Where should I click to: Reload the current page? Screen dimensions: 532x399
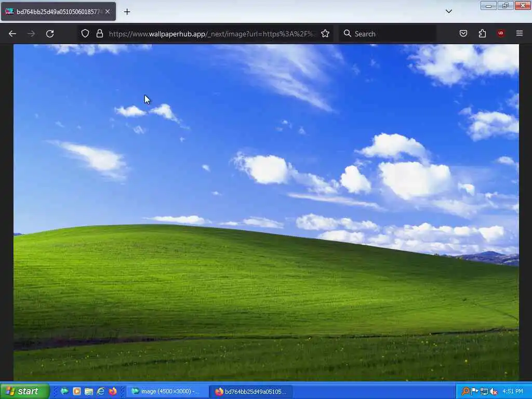[50, 34]
